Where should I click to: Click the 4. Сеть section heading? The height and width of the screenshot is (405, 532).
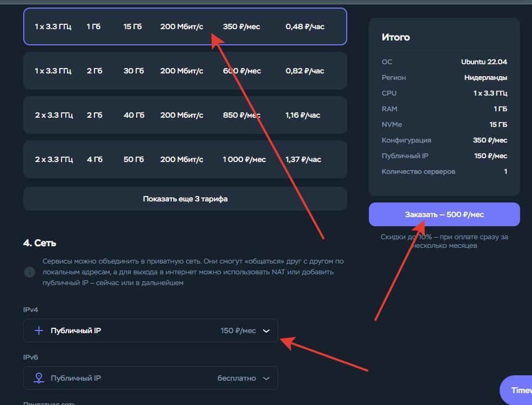40,243
